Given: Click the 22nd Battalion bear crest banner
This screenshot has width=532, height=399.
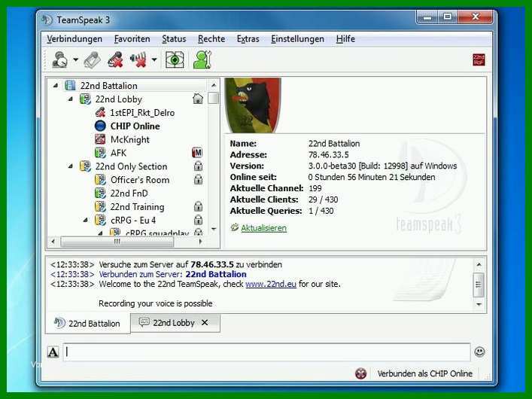Looking at the screenshot, I should (x=253, y=105).
